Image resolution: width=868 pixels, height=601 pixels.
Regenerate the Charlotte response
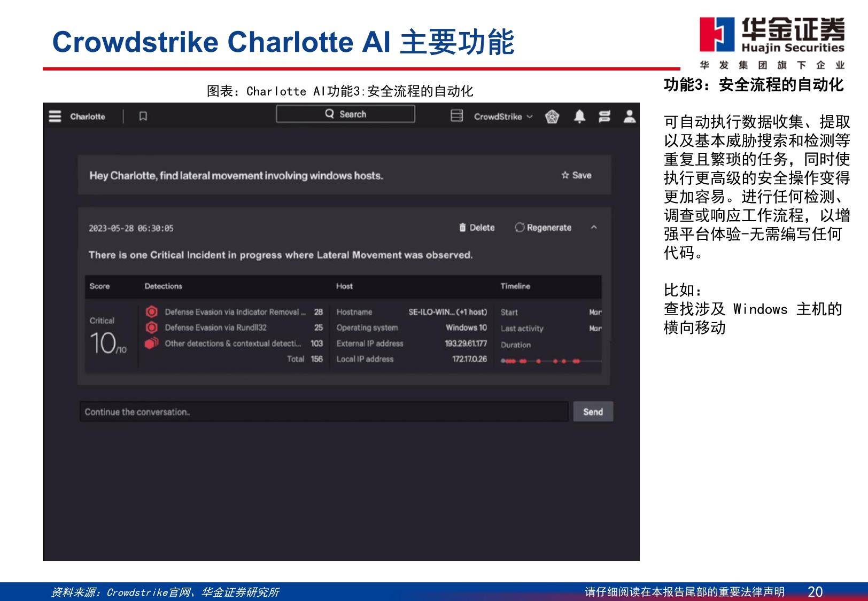pos(543,228)
